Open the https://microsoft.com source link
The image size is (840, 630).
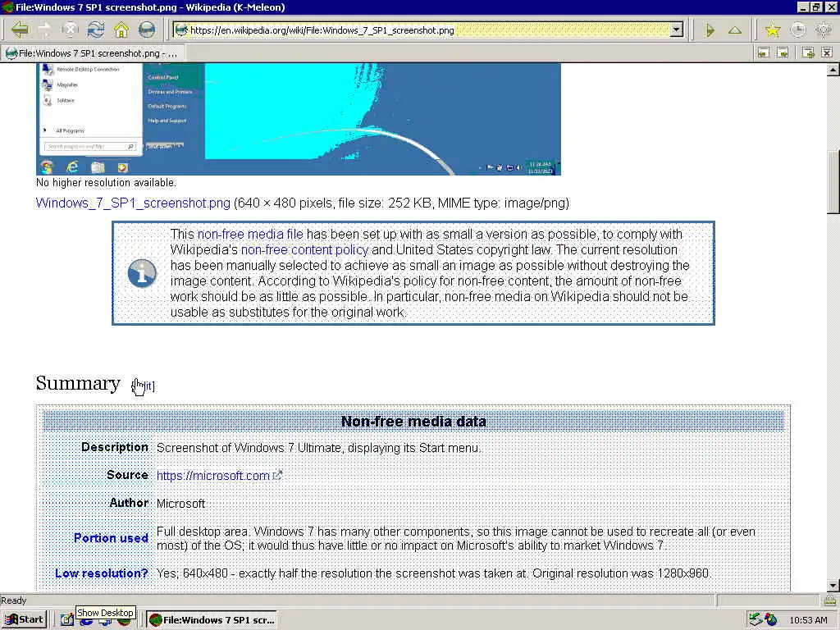[213, 475]
